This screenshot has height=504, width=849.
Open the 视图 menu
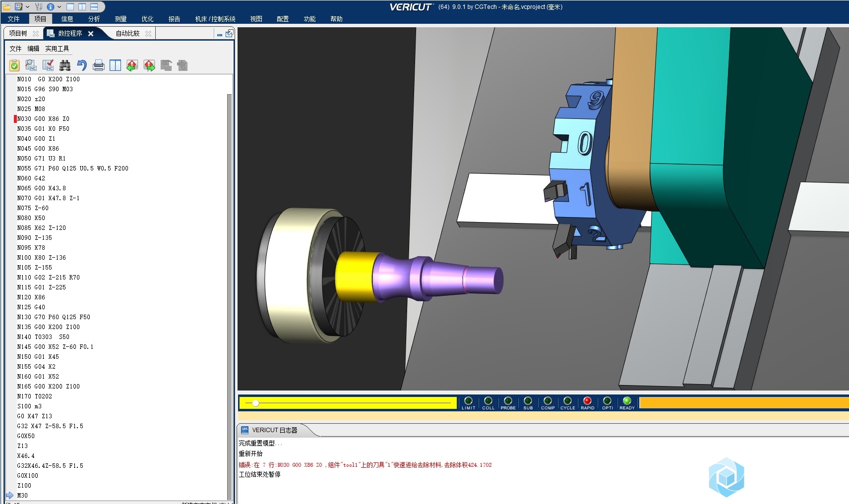click(x=256, y=19)
